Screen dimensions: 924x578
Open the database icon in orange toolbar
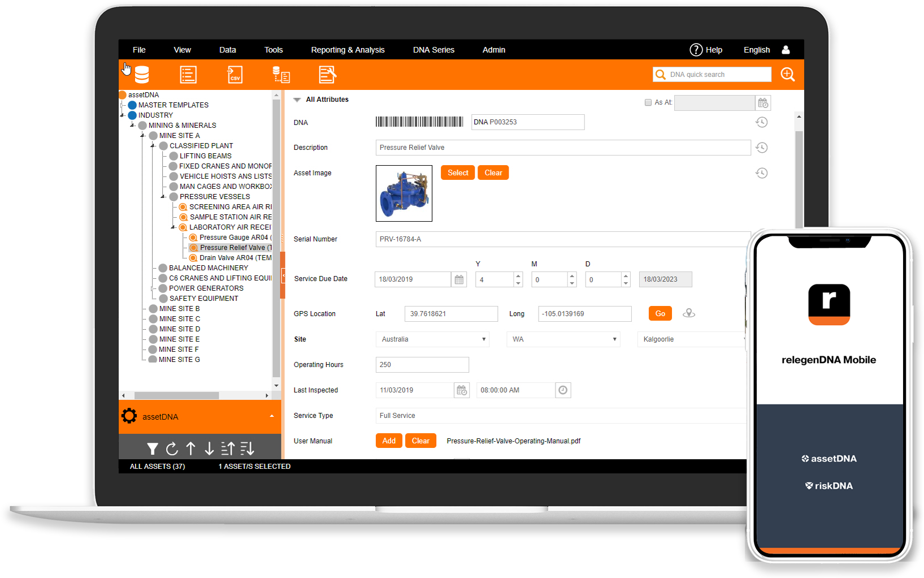click(142, 75)
